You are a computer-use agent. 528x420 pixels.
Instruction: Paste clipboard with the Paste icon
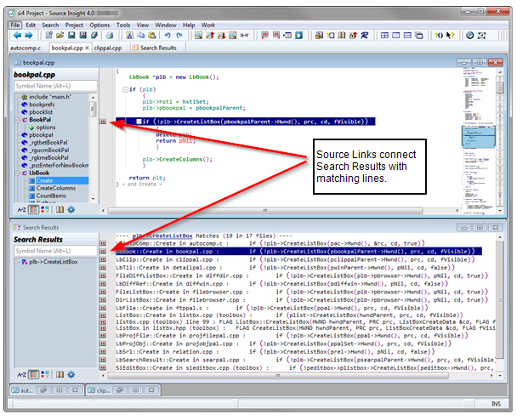click(152, 35)
